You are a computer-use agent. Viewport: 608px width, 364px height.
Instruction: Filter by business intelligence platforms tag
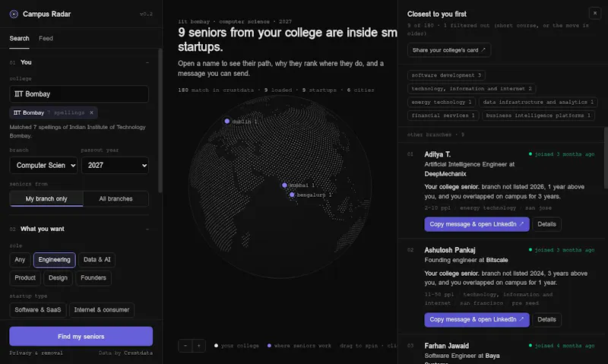[x=538, y=116]
